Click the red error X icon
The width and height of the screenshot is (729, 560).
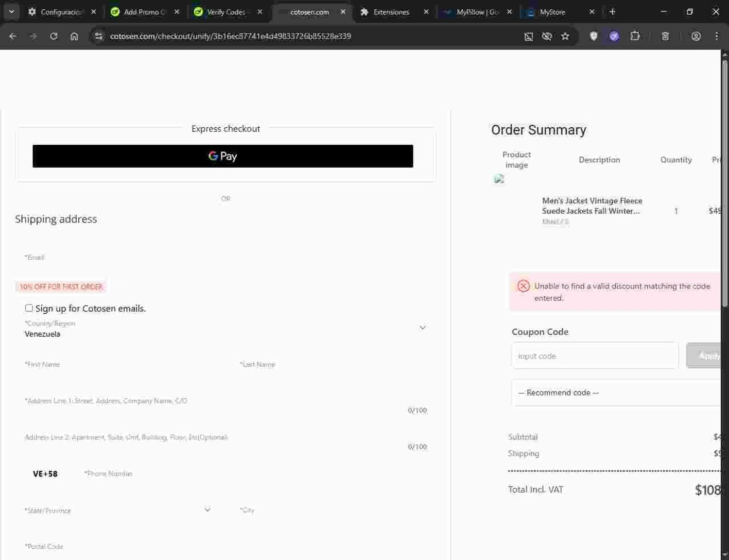[523, 286]
